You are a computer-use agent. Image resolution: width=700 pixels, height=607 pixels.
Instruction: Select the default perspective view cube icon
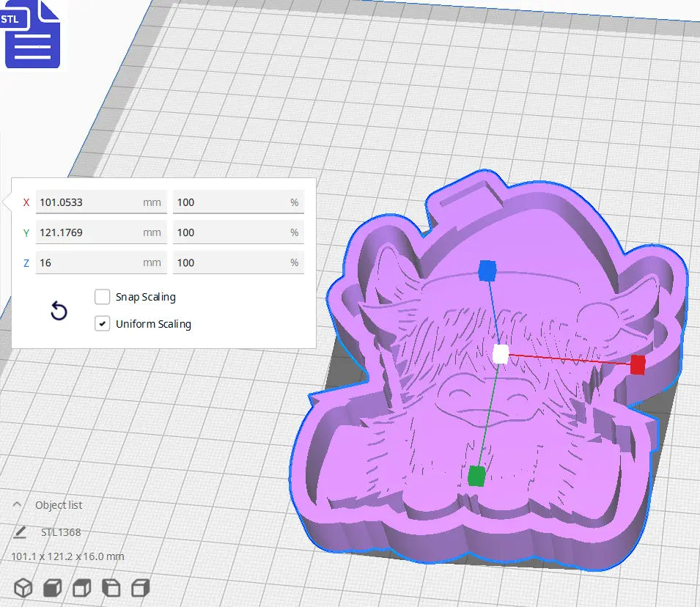[x=22, y=587]
